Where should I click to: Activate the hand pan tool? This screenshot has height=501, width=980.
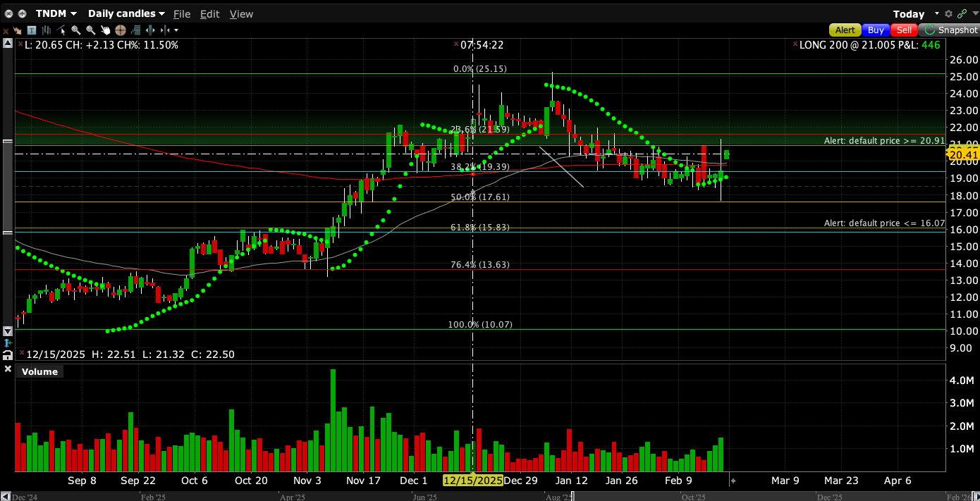pyautogui.click(x=106, y=30)
